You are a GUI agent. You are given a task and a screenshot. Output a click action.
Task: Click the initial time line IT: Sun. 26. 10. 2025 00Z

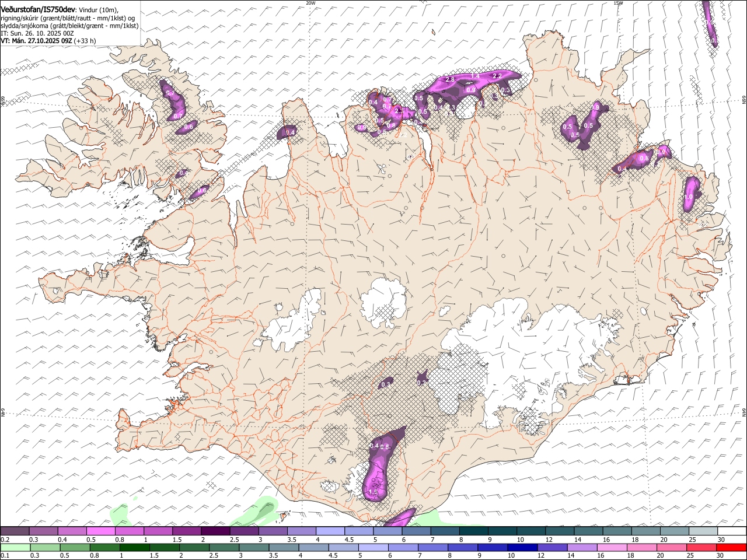point(37,33)
